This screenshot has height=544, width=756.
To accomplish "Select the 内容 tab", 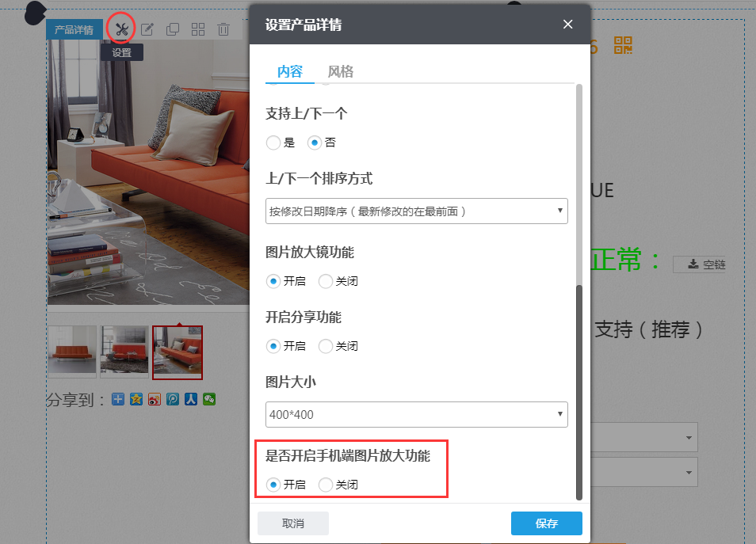I will [289, 70].
